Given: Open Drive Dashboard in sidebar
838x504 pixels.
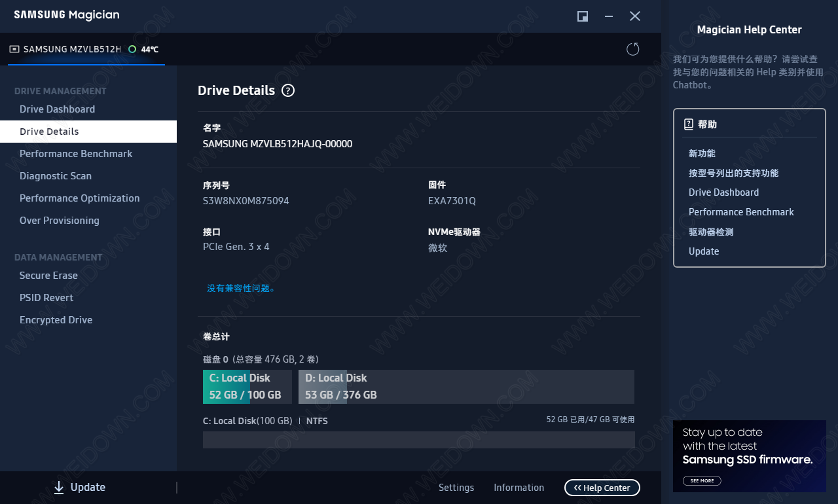Looking at the screenshot, I should [57, 109].
